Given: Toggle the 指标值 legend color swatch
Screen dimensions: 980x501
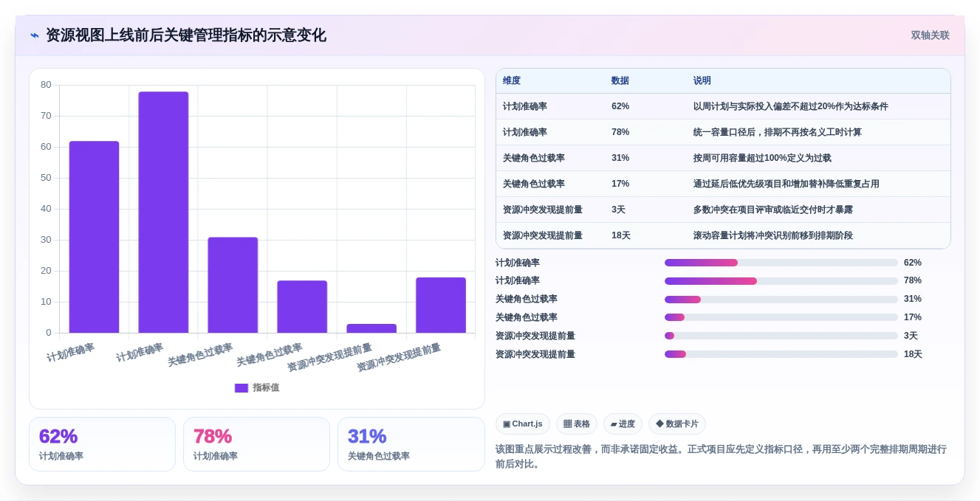Looking at the screenshot, I should (x=241, y=388).
